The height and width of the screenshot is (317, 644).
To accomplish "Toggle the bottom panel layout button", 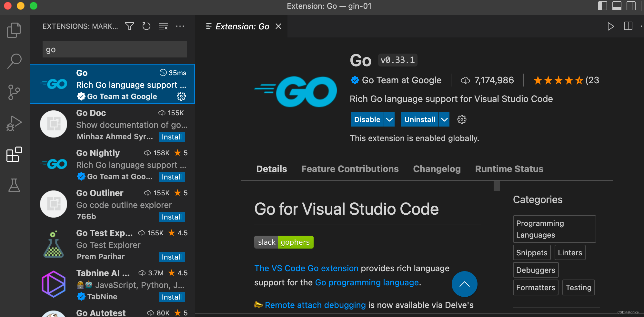I will (617, 6).
